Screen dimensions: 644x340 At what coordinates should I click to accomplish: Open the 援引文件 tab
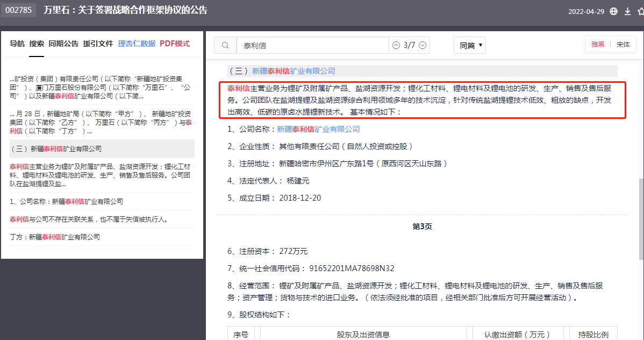pyautogui.click(x=98, y=44)
